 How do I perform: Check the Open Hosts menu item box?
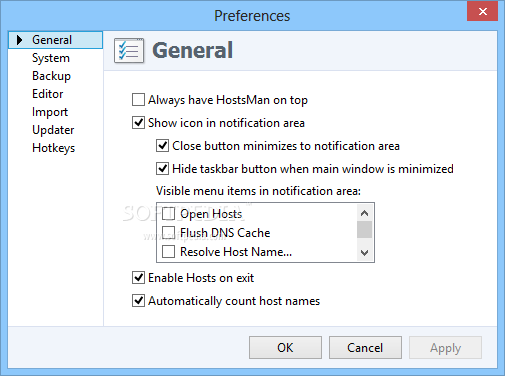pos(168,214)
